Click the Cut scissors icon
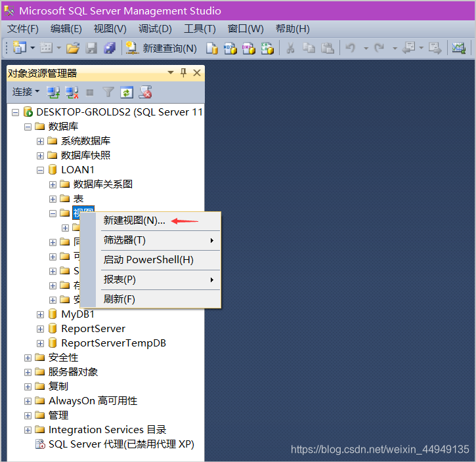The height and width of the screenshot is (462, 476). (x=290, y=48)
